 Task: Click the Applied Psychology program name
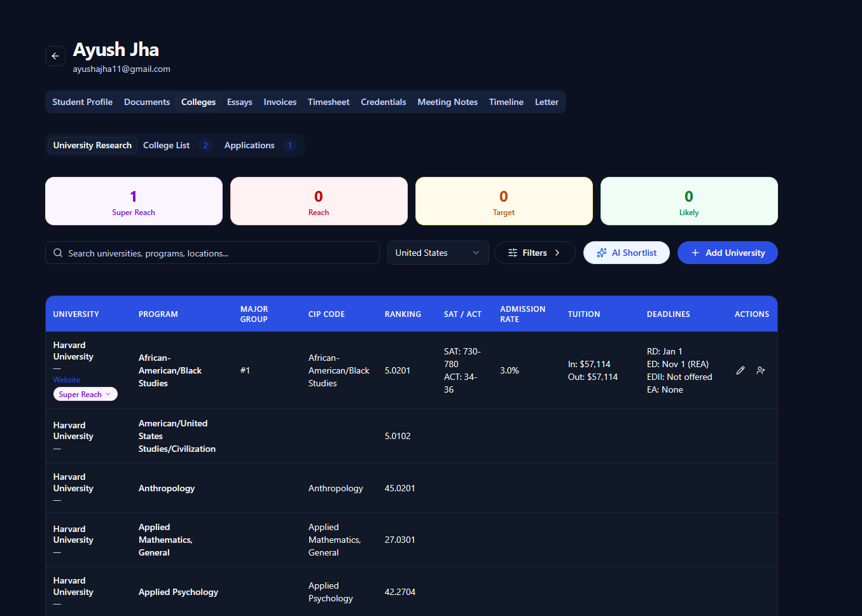(x=178, y=592)
